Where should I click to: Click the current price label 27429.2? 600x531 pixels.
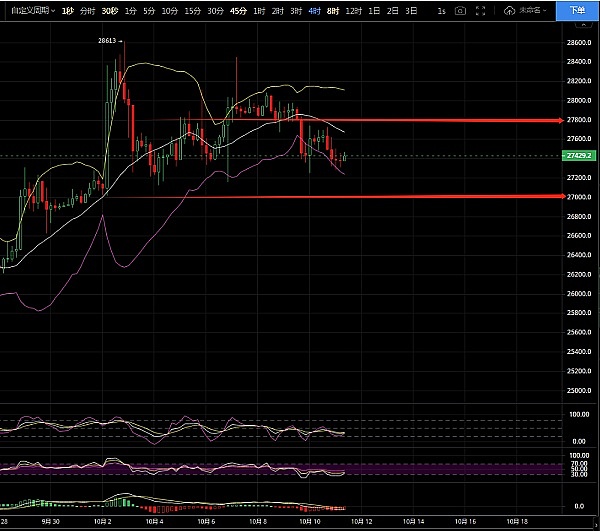[581, 156]
